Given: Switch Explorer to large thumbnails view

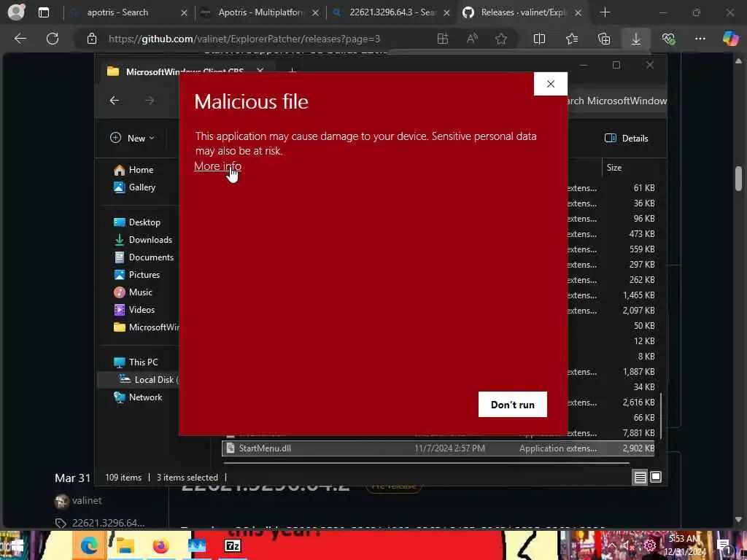Looking at the screenshot, I should point(656,477).
